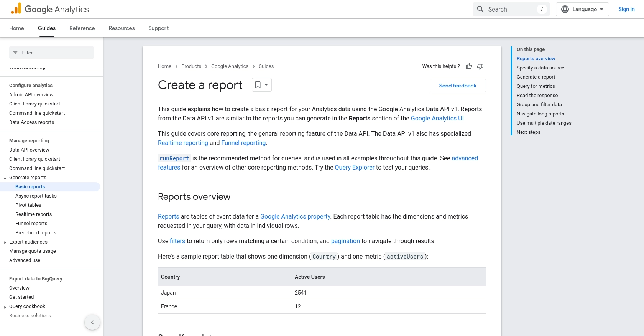
Task: Focus the sidebar Filter field
Action: [x=51, y=53]
